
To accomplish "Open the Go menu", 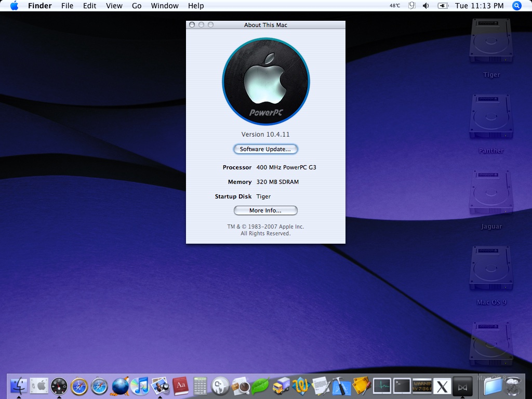I will pyautogui.click(x=137, y=6).
